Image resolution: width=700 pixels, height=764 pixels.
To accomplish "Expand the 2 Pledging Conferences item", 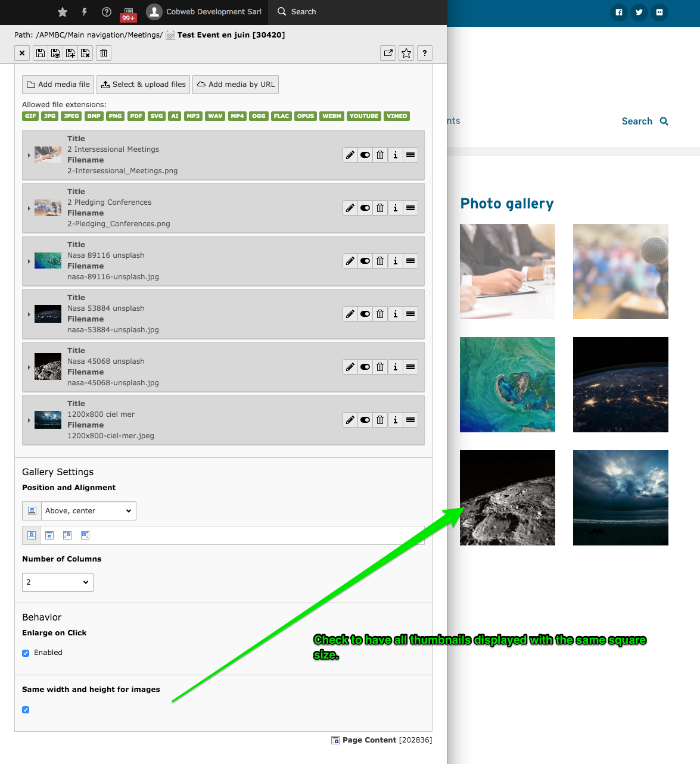I will point(29,208).
